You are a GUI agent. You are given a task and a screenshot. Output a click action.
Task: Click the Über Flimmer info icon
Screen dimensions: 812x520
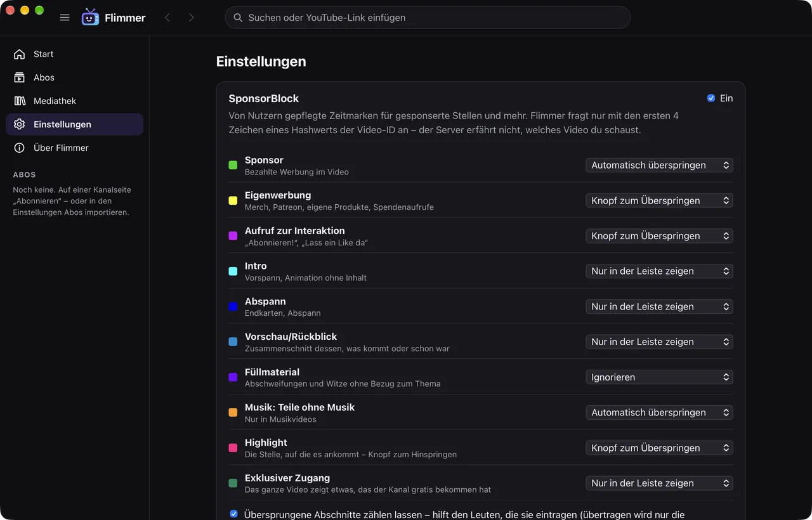tap(20, 148)
